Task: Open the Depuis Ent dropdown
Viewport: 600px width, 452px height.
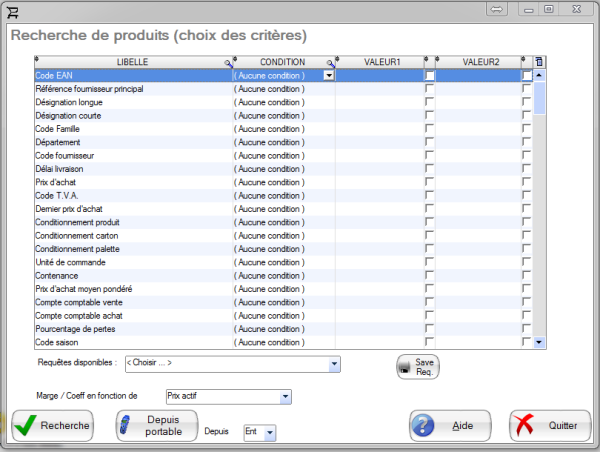Action: (270, 432)
